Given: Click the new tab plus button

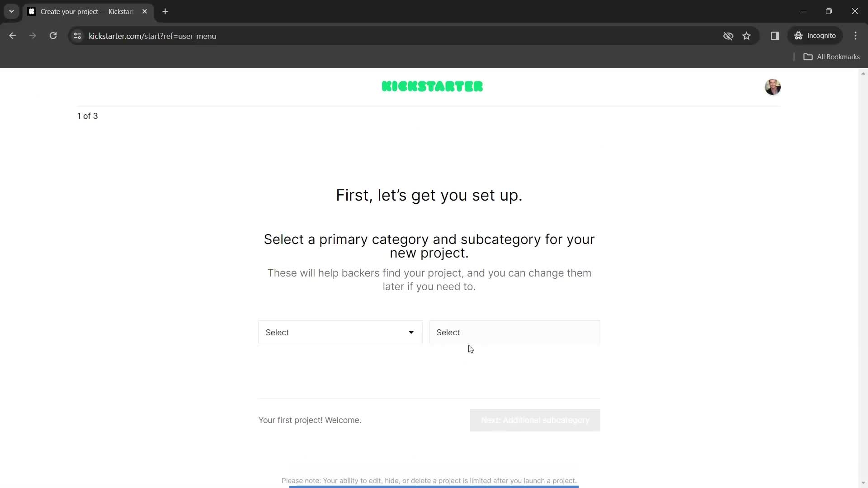Looking at the screenshot, I should click(x=165, y=11).
